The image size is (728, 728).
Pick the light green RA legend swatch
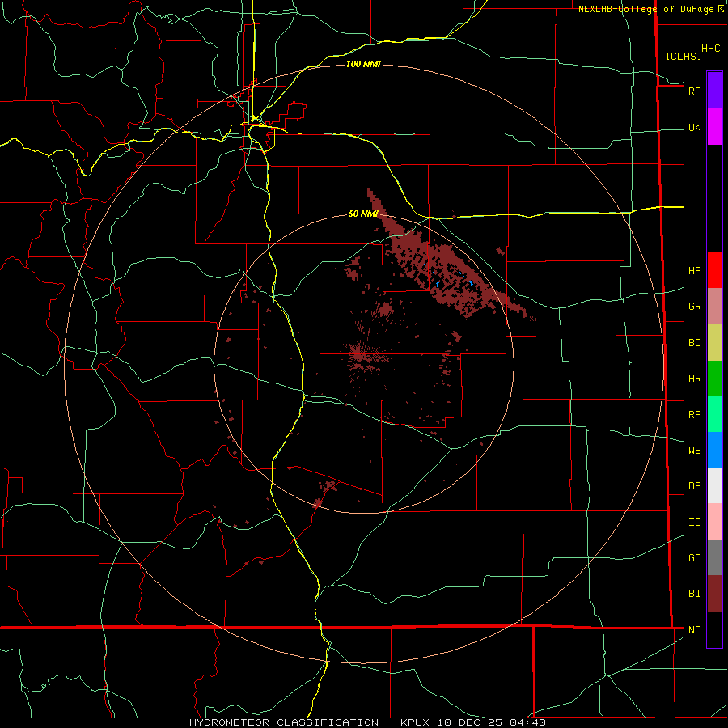pyautogui.click(x=714, y=414)
